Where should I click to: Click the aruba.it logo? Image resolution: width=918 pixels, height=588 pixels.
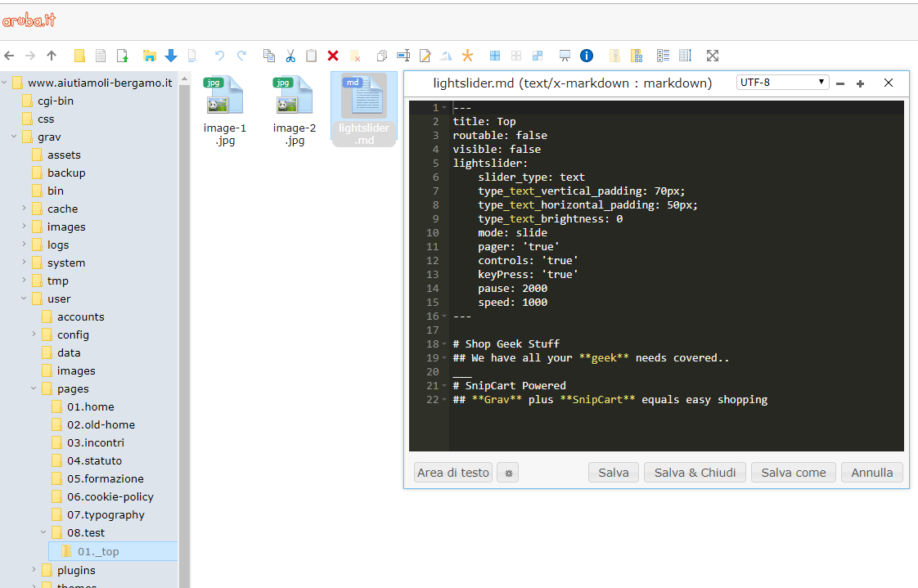[x=29, y=20]
